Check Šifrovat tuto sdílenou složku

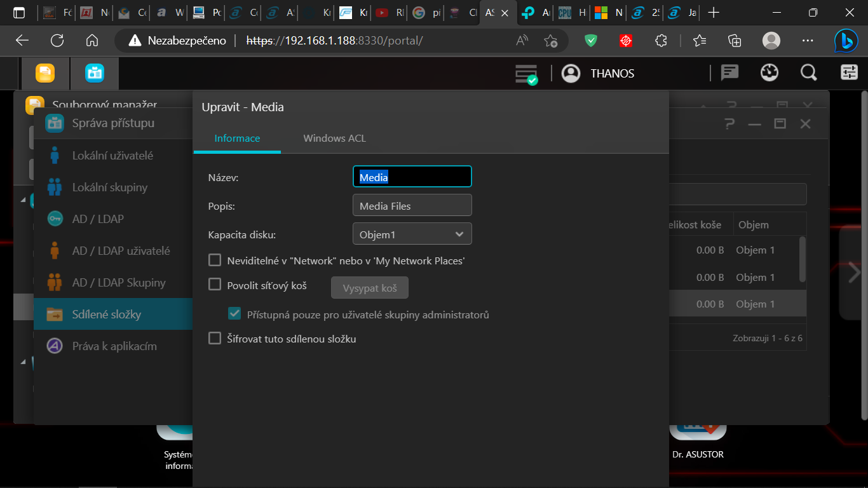(x=215, y=339)
